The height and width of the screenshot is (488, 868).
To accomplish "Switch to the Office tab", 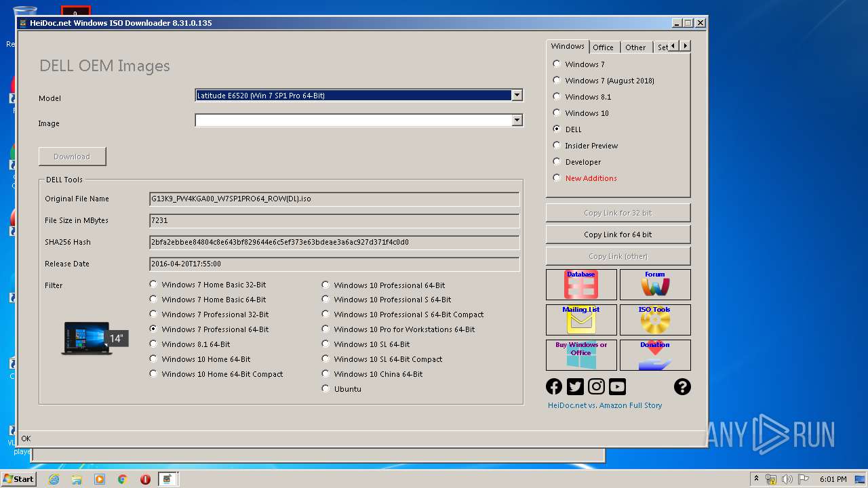I will pyautogui.click(x=603, y=47).
